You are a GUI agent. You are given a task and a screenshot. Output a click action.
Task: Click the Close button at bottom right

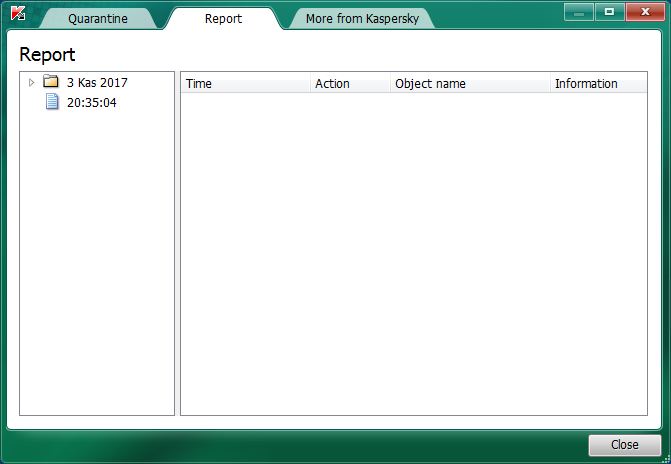(625, 445)
